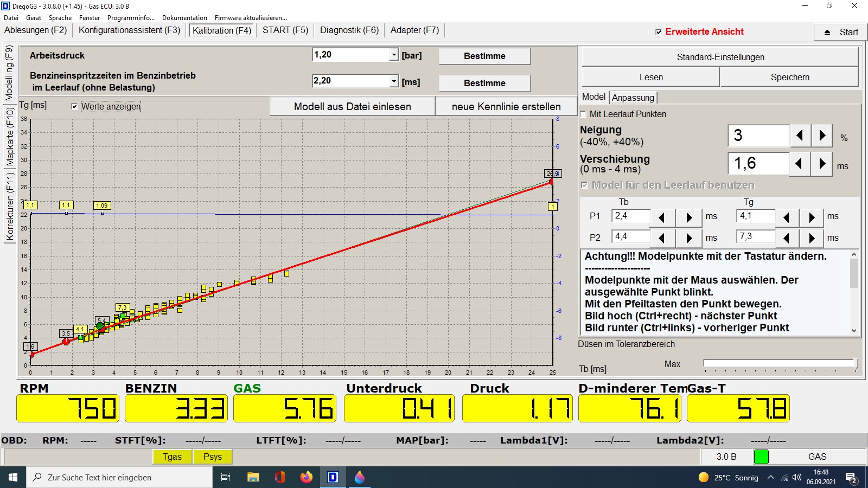Open the Dokumentation menu
The height and width of the screenshot is (488, 868).
pos(184,18)
